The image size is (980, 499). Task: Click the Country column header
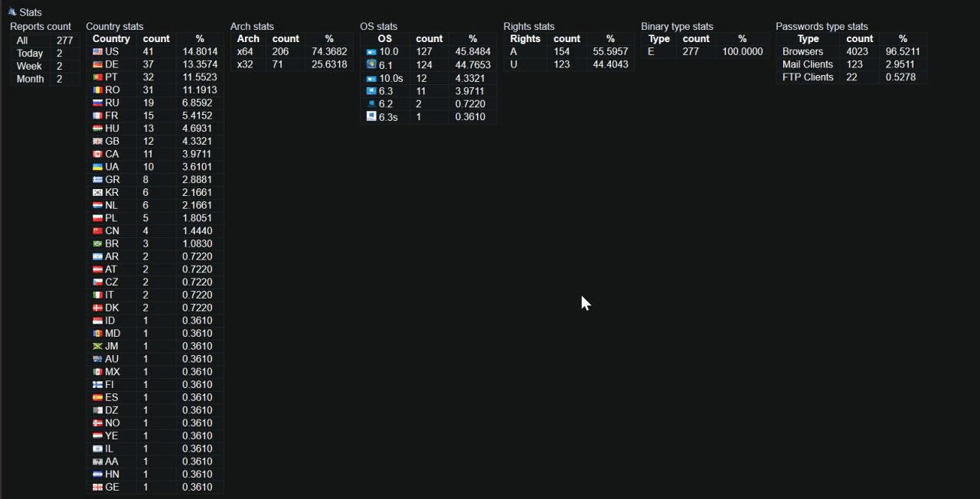(x=111, y=38)
